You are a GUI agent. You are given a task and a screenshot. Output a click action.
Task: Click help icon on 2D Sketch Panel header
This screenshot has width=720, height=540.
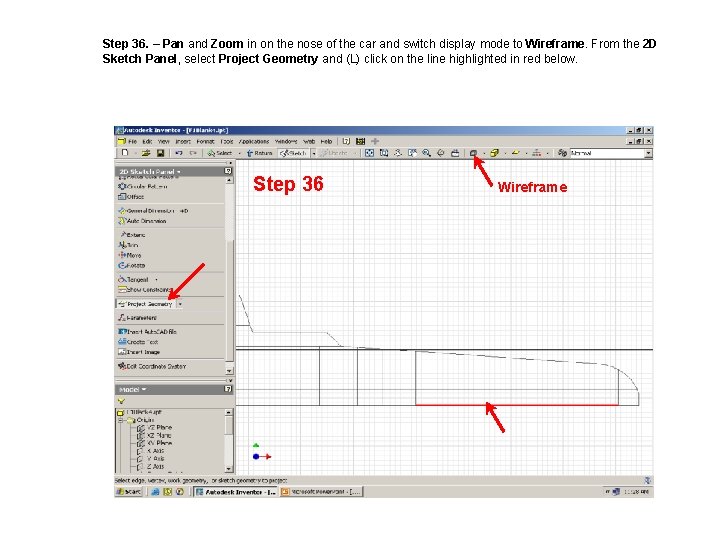(x=228, y=171)
